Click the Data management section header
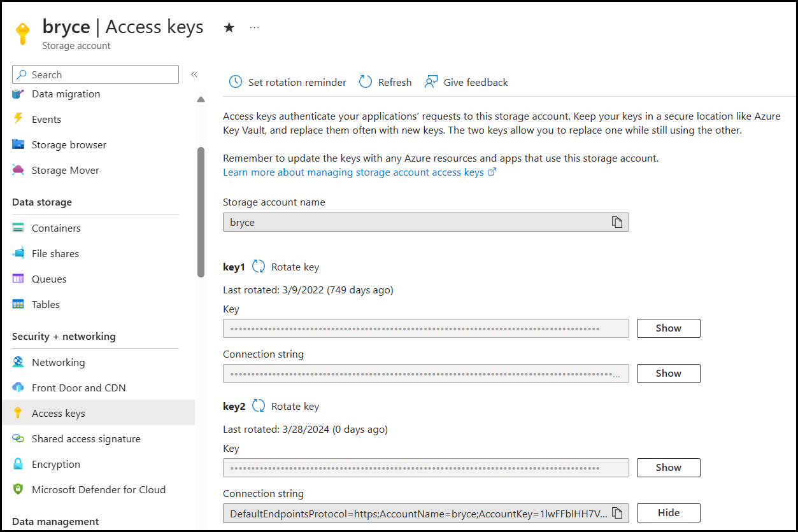The height and width of the screenshot is (532, 798). [55, 522]
